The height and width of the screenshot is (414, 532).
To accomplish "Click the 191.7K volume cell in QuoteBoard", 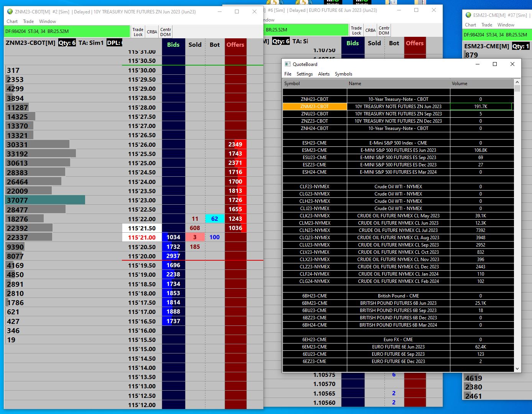I will pos(481,107).
